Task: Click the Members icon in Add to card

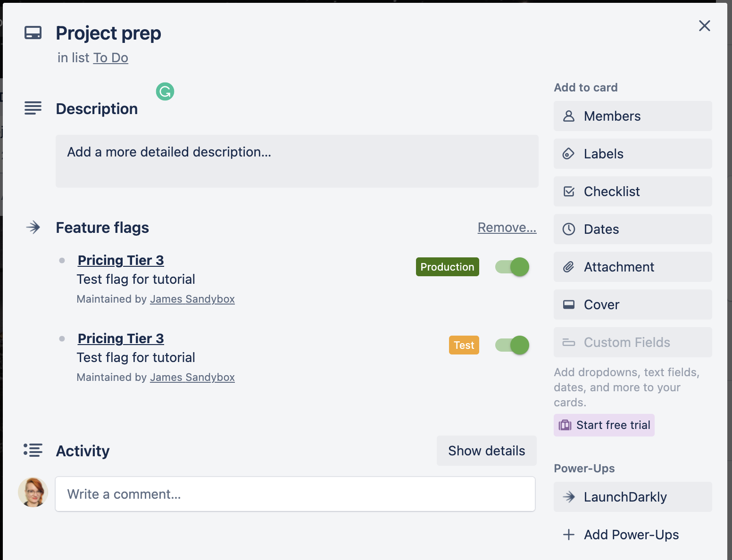Action: click(x=569, y=116)
